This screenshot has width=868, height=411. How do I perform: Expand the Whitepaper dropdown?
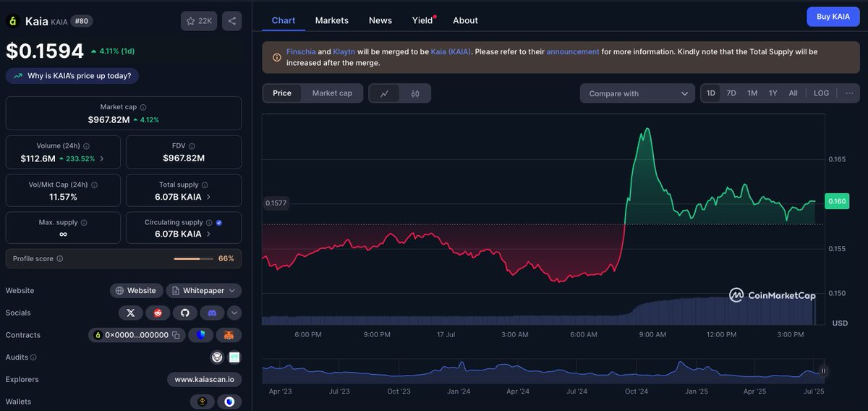coord(203,290)
